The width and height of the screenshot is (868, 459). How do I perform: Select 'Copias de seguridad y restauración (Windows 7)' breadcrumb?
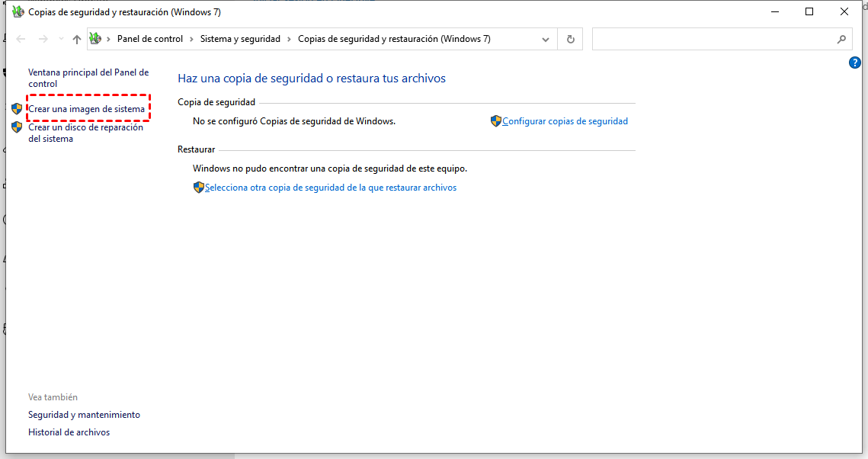point(394,39)
